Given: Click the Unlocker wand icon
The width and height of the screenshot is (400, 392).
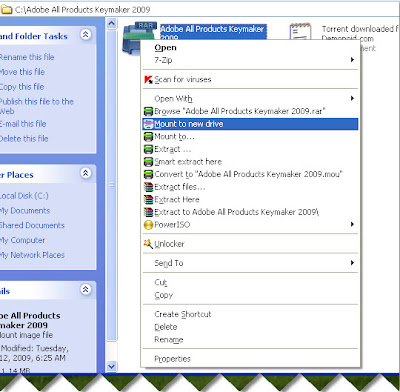Looking at the screenshot, I should (148, 244).
